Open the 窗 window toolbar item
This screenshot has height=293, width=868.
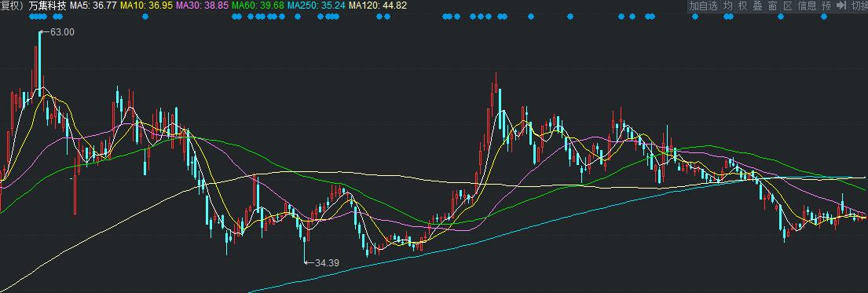tap(773, 5)
